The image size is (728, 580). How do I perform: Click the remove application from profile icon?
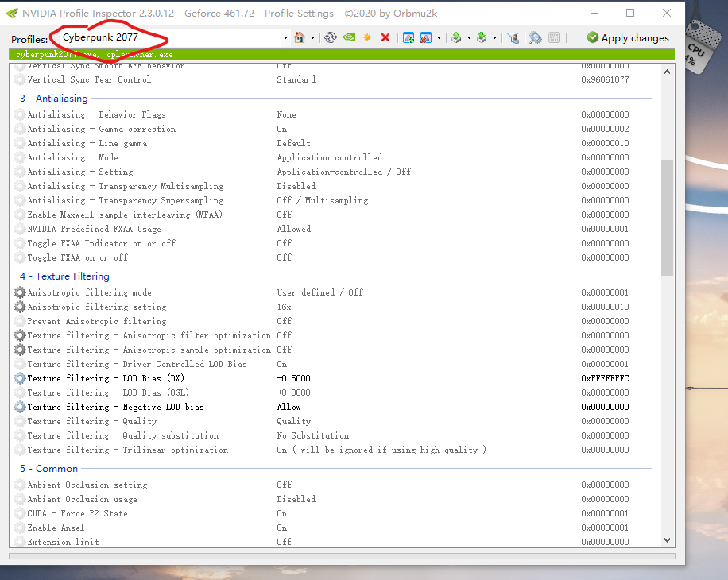[426, 37]
